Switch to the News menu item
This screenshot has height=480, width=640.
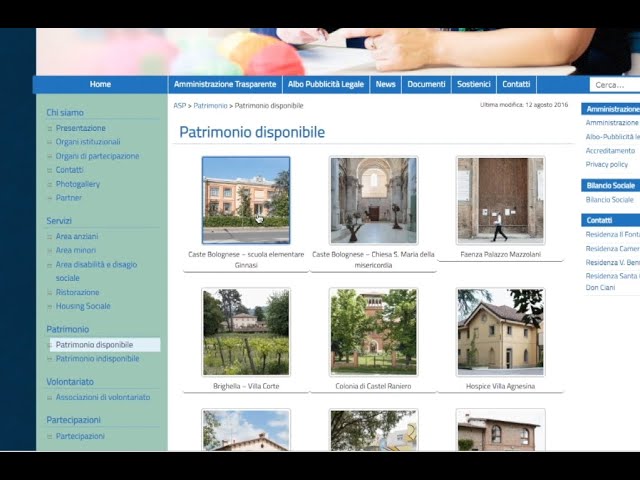point(385,85)
